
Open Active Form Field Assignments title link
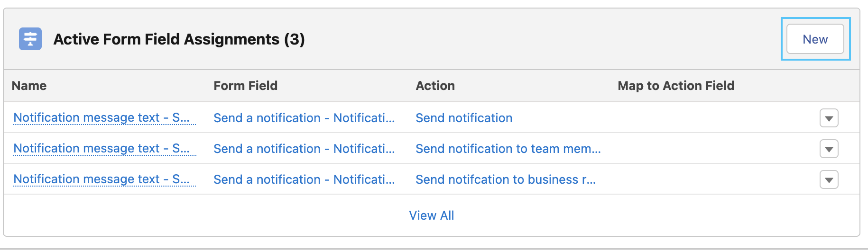pyautogui.click(x=179, y=39)
